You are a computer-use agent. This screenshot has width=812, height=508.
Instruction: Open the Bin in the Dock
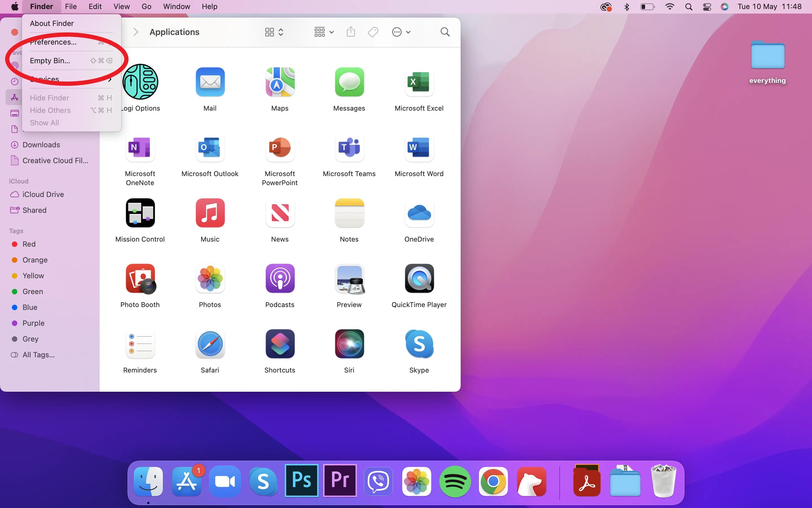click(663, 481)
